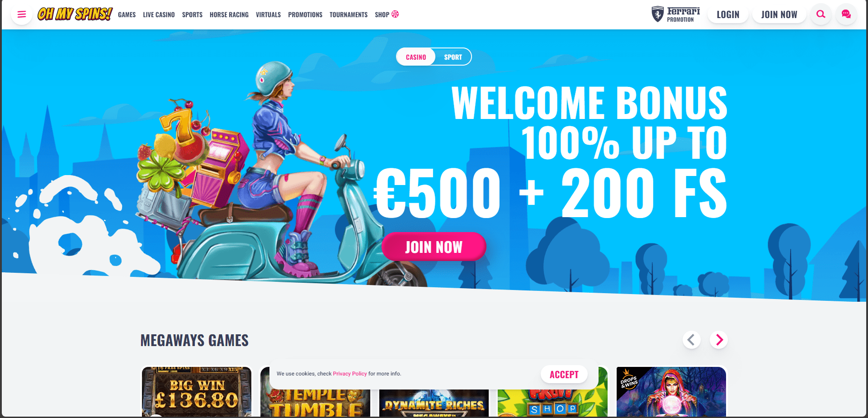This screenshot has height=418, width=868.
Task: Open the Drops & Wins fortune teller game
Action: click(x=671, y=392)
